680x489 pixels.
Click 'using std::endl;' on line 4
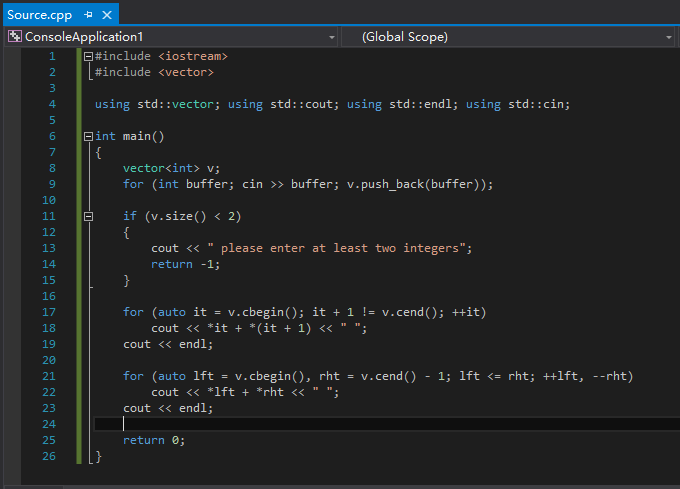pyautogui.click(x=402, y=104)
